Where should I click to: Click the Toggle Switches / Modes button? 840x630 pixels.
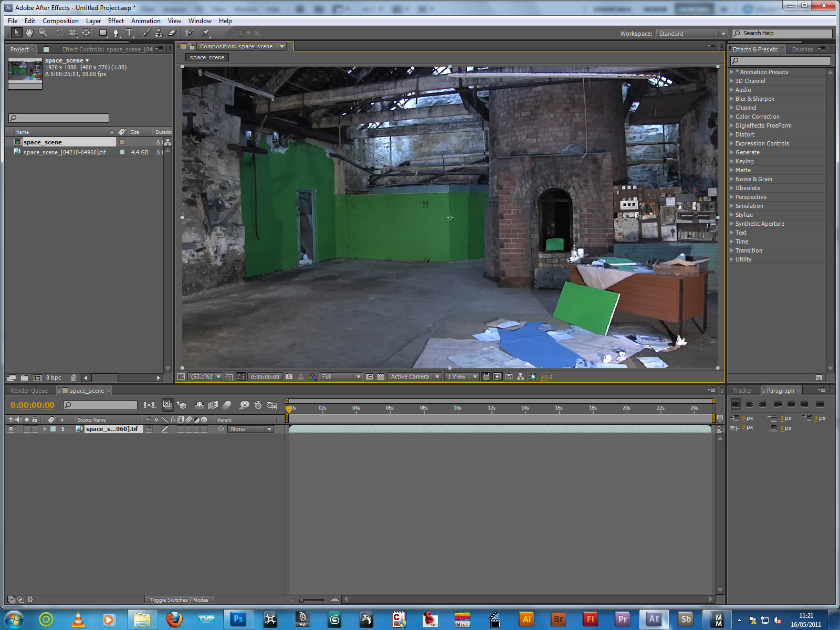[179, 600]
